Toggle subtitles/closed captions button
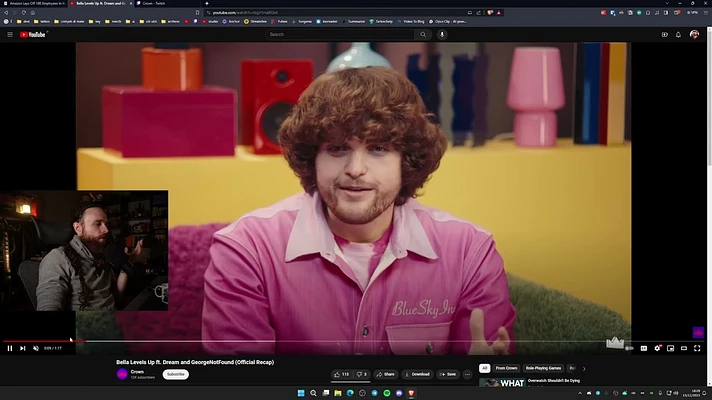 643,348
